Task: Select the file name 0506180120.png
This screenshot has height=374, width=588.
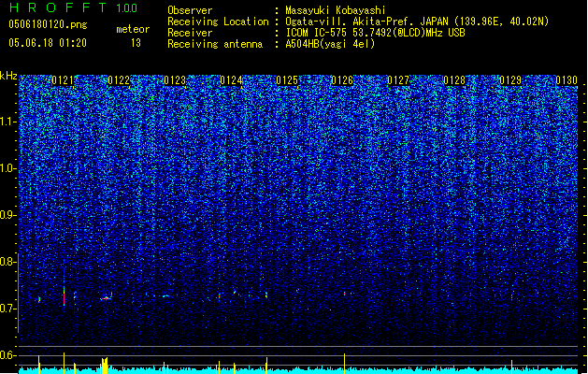Action: pos(48,24)
